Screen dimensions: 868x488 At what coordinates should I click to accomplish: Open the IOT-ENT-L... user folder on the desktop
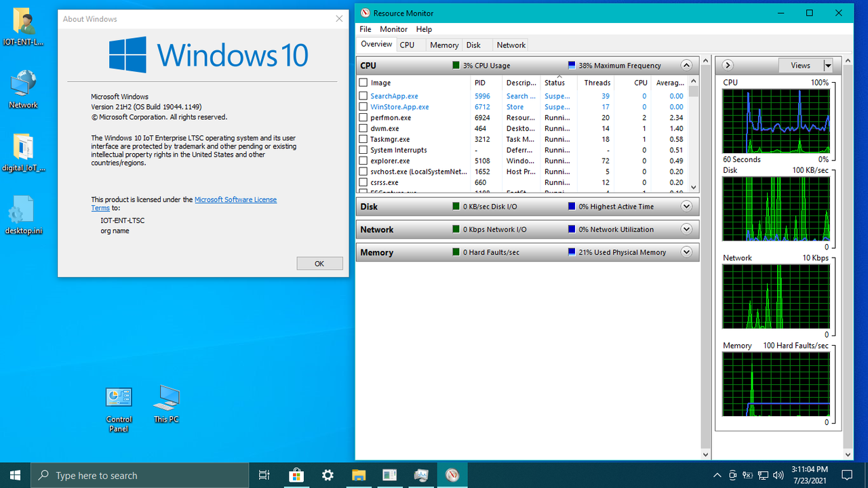point(23,27)
